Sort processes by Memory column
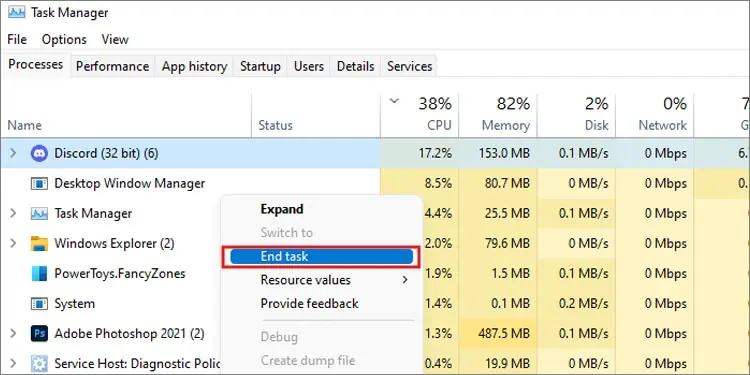 click(498, 115)
